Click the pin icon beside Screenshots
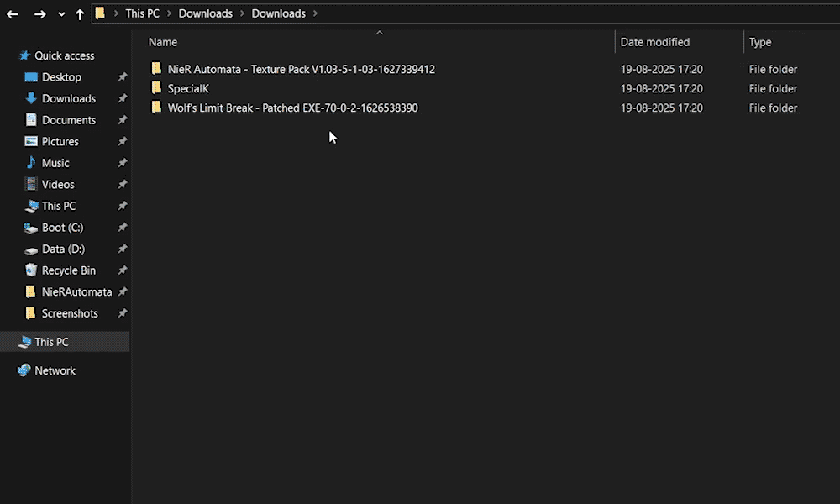 [x=123, y=313]
